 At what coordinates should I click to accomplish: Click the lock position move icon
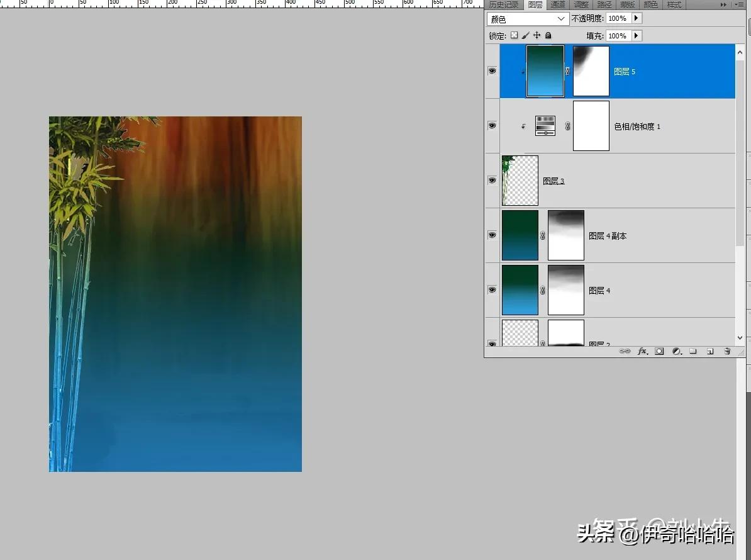click(x=537, y=36)
